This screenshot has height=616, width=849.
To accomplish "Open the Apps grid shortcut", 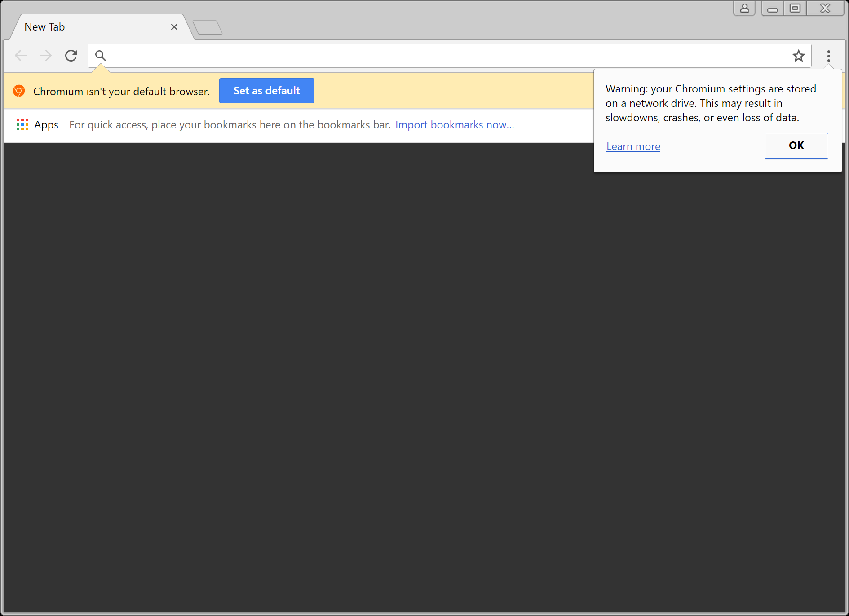I will pyautogui.click(x=37, y=125).
